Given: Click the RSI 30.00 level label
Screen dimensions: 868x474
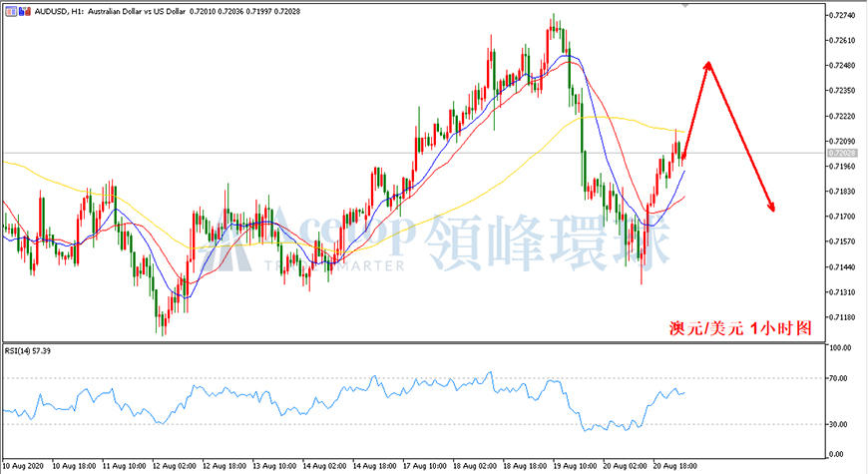Looking at the screenshot, I should click(x=838, y=424).
